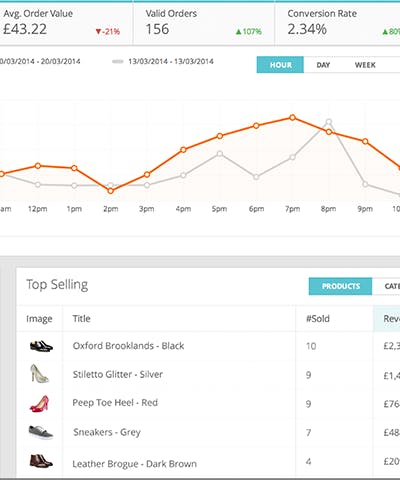
Task: Click the Conversion Rate 2.34% figure
Action: pyautogui.click(x=307, y=29)
